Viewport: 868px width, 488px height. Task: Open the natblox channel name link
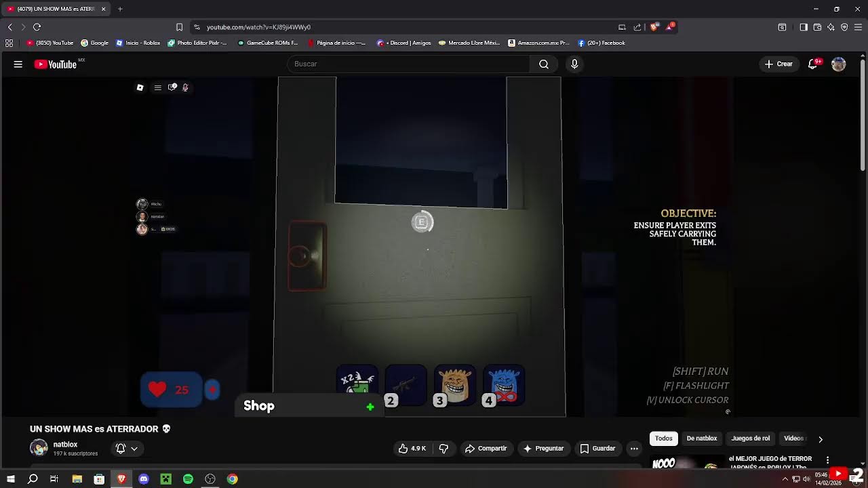pos(65,445)
